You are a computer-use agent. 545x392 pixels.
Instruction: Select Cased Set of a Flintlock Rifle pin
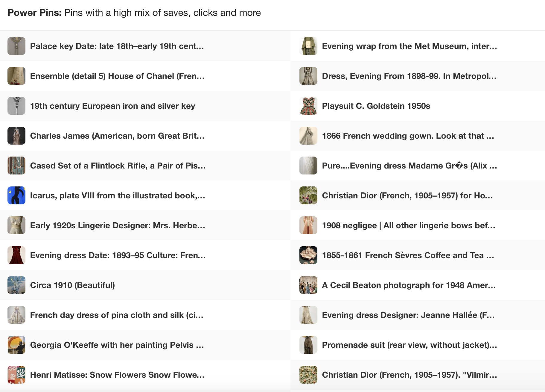click(x=118, y=166)
